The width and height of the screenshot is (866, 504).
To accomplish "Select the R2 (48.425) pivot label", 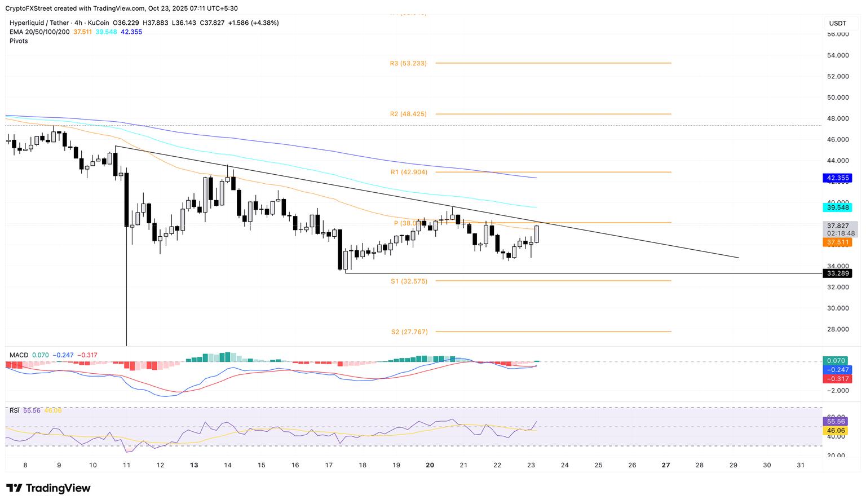I will point(408,114).
